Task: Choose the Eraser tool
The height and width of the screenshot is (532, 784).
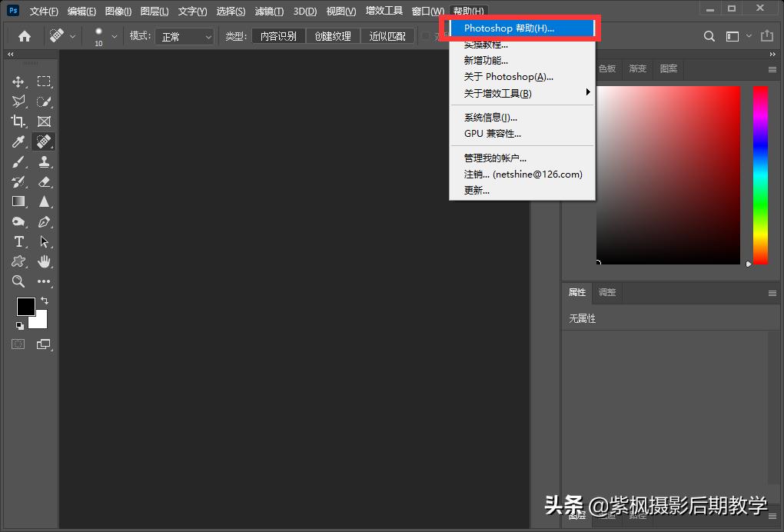Action: tap(45, 181)
